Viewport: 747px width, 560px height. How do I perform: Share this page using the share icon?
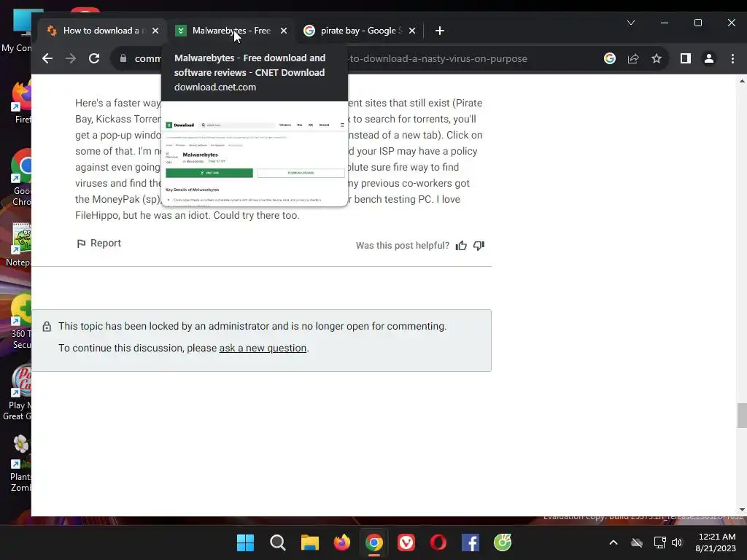click(x=633, y=58)
